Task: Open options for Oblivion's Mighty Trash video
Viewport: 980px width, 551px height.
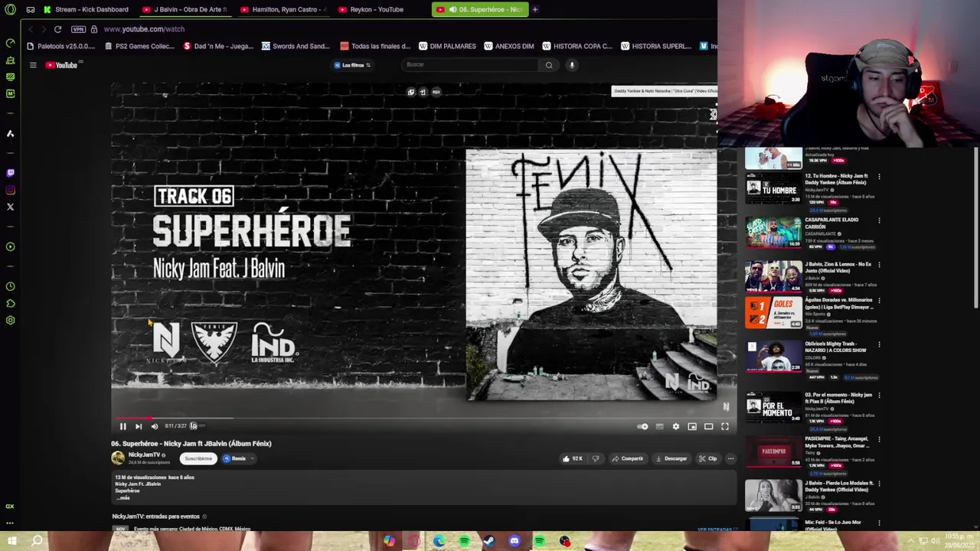Action: [x=879, y=344]
